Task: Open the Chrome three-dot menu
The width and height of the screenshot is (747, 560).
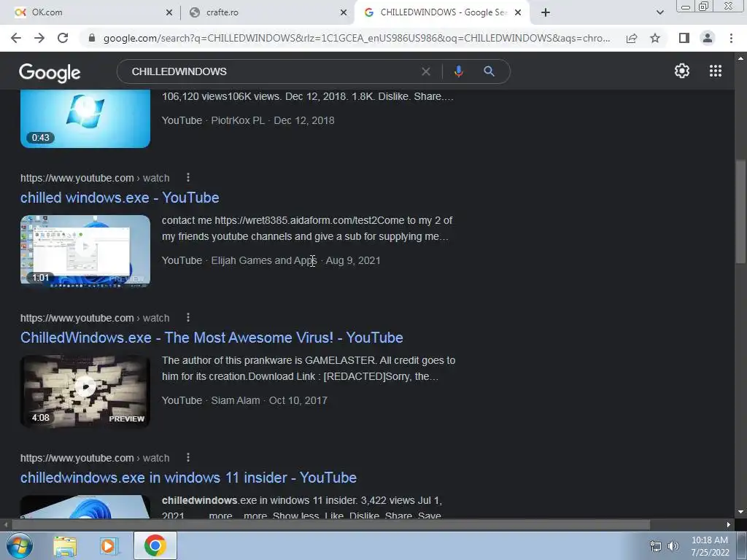Action: 731,38
